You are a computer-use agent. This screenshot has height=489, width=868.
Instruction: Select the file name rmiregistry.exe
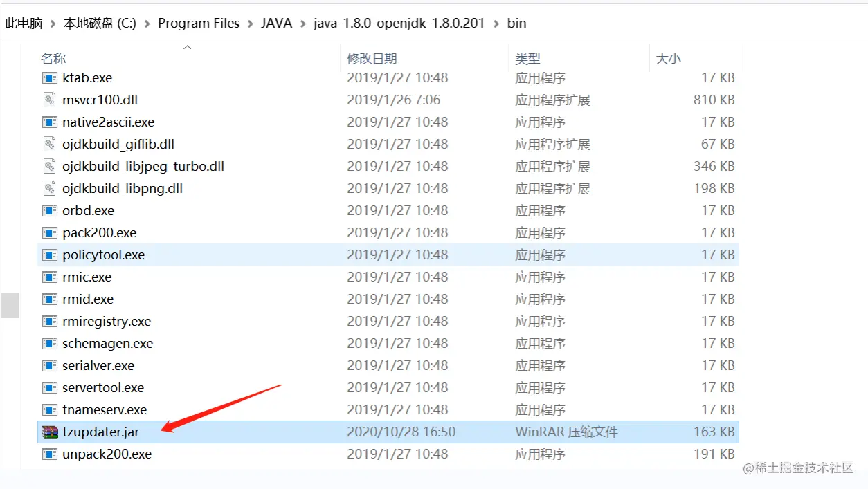107,322
